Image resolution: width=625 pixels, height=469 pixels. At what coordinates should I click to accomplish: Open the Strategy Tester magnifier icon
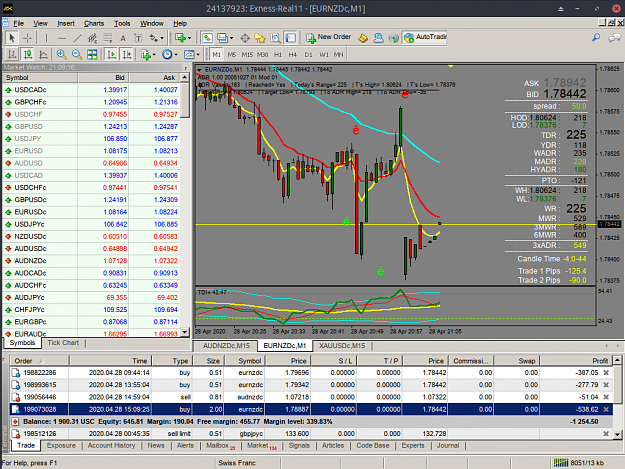pos(275,38)
